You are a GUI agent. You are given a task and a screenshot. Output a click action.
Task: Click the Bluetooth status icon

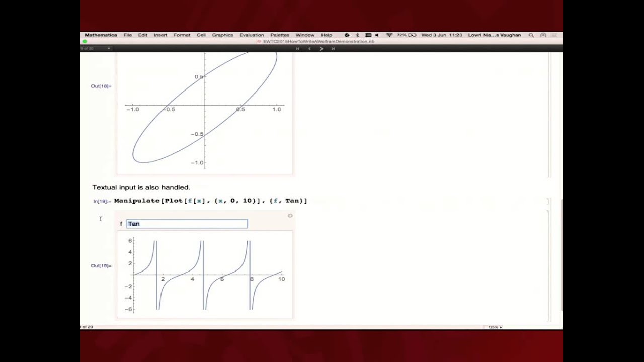pyautogui.click(x=357, y=35)
